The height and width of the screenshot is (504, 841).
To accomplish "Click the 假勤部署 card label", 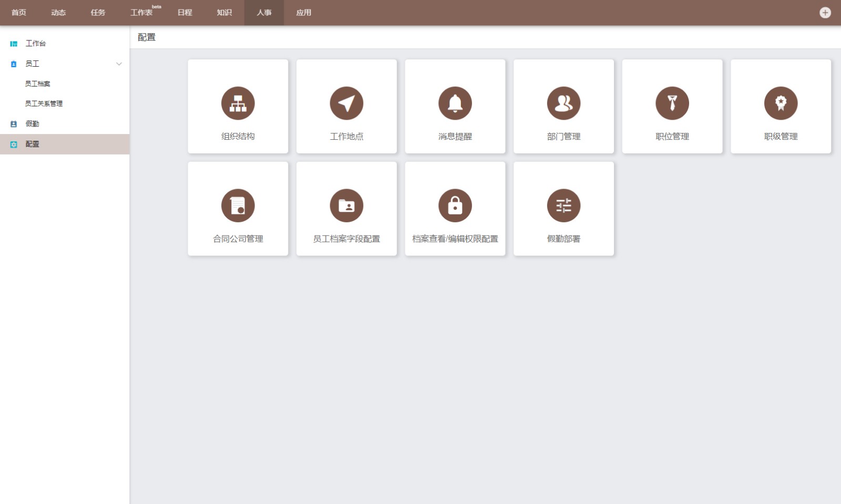I will 563,239.
